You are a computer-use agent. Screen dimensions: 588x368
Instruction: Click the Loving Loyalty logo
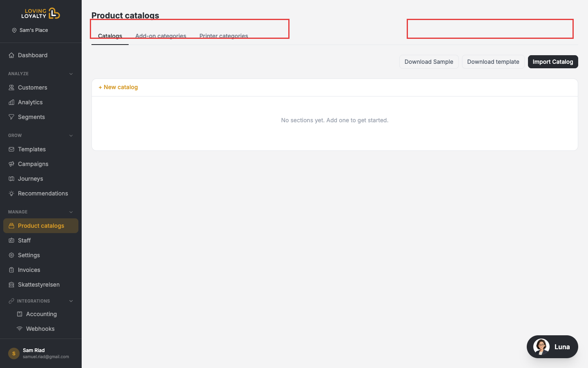coord(40,13)
